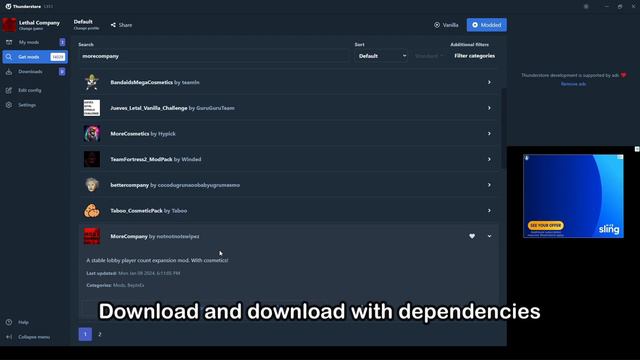Open the Sort dropdown showing Default

(x=381, y=56)
